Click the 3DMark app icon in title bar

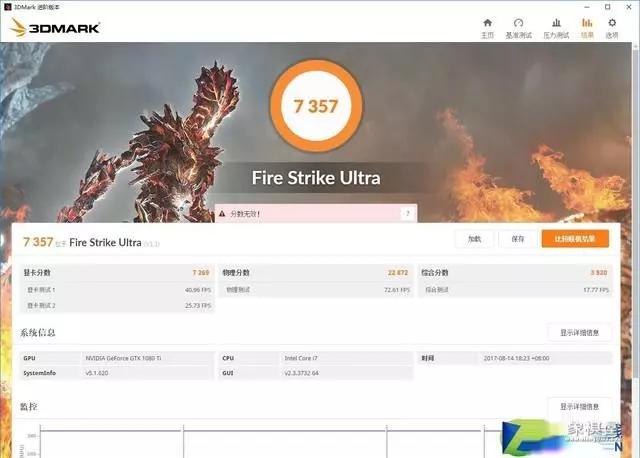[x=7, y=7]
